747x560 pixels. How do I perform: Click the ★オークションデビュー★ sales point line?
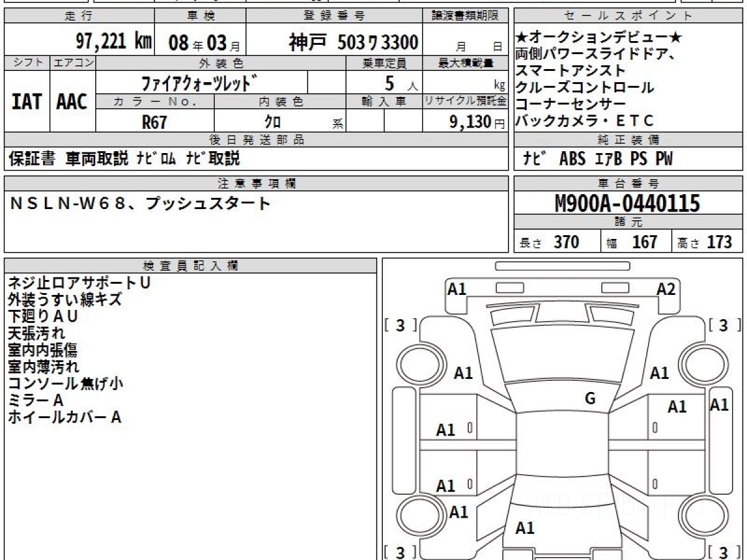coord(599,38)
